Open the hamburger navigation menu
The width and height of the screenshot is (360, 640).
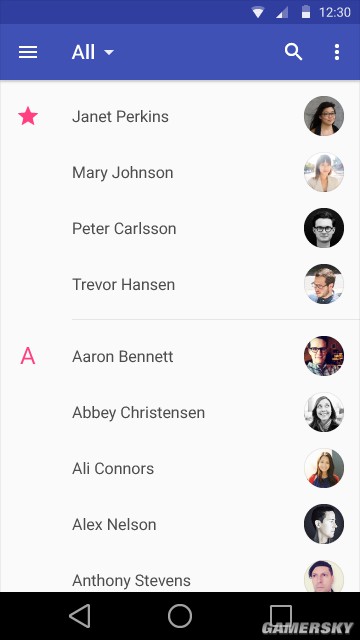point(28,52)
